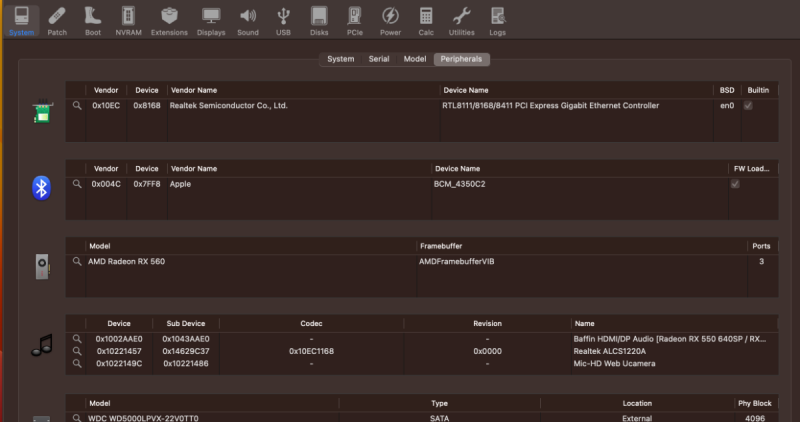
Task: Select the 0x1002AAE0 device cell
Action: 119,339
